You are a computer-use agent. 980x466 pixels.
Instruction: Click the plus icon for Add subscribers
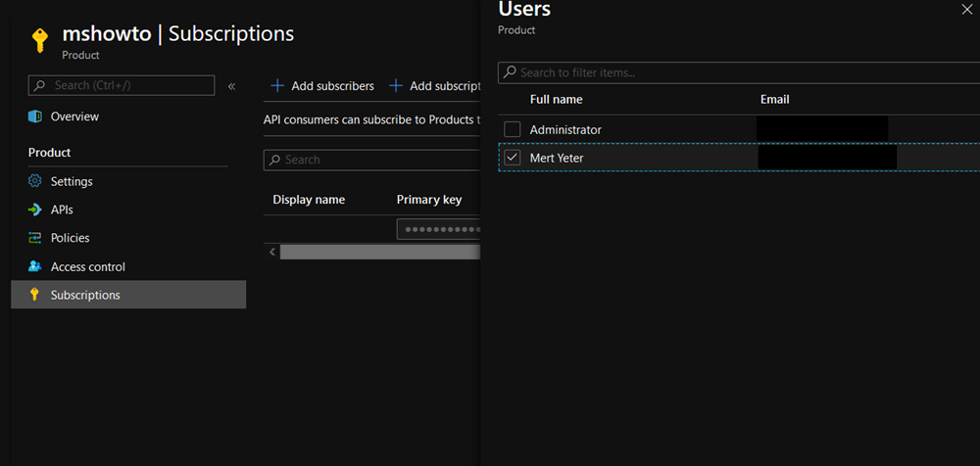point(277,86)
